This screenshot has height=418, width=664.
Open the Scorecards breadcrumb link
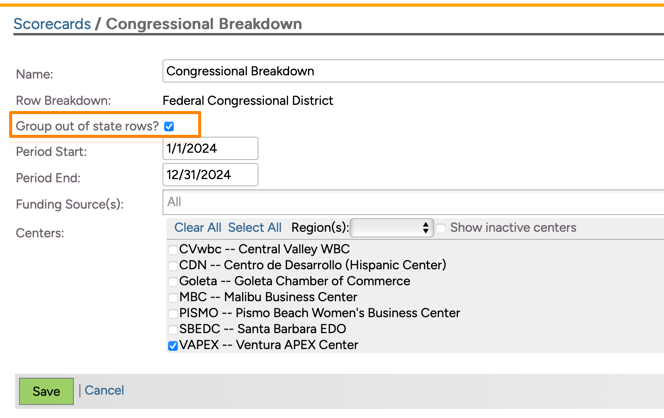coord(52,24)
